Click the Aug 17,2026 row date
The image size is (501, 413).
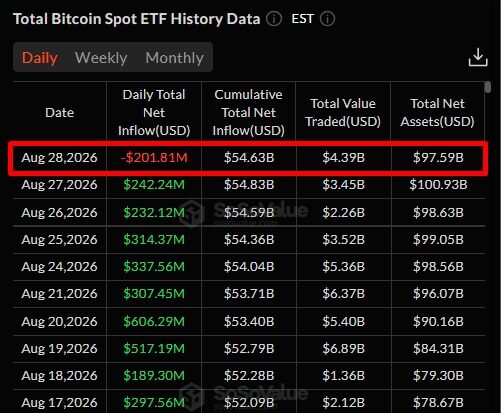[x=59, y=403]
